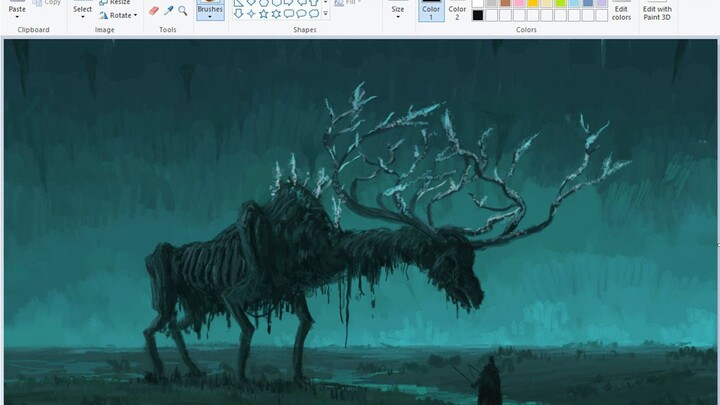
Task: Pick the gold color swatch
Action: tap(533, 3)
